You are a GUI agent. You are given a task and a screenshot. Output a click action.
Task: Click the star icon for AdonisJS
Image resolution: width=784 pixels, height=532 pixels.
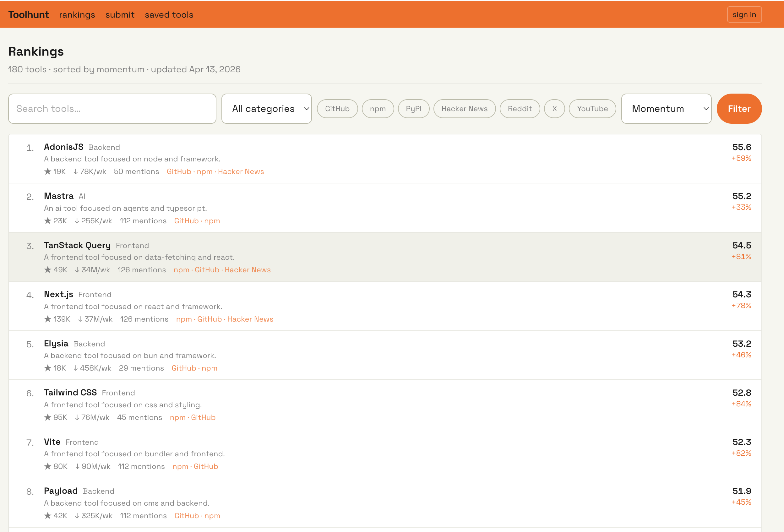pos(47,171)
